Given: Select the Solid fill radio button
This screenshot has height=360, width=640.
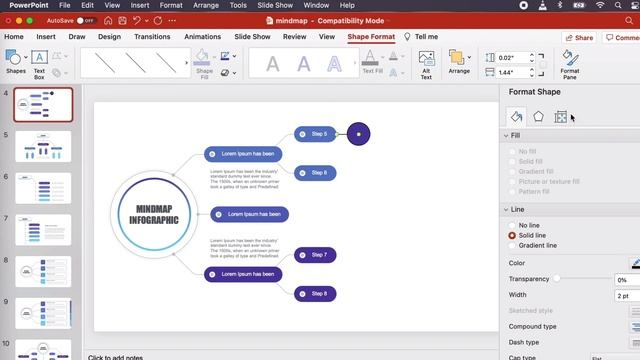Looking at the screenshot, I should [x=512, y=161].
